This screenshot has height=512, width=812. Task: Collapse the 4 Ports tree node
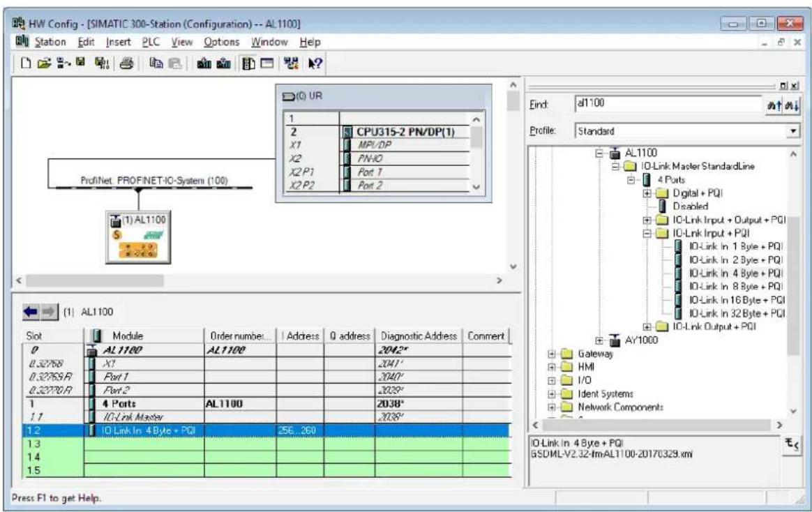pyautogui.click(x=631, y=180)
